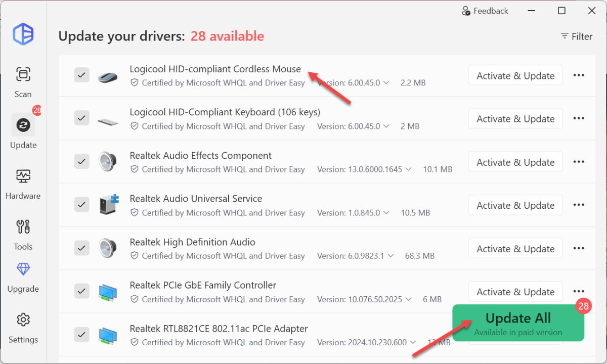Uncheck the Realtek High Definition Audio driver
Viewport: 607px width, 364px height.
pos(81,248)
